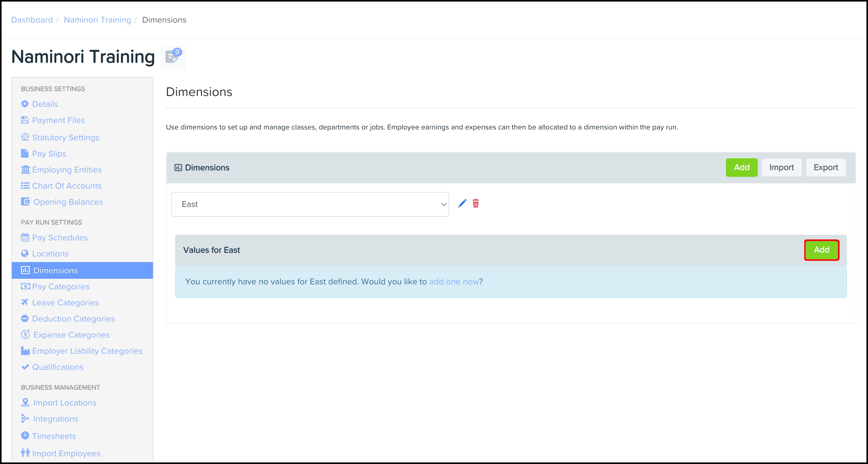Viewport: 868px width, 464px height.
Task: Click the building icon for Employing Entities
Action: click(x=26, y=169)
